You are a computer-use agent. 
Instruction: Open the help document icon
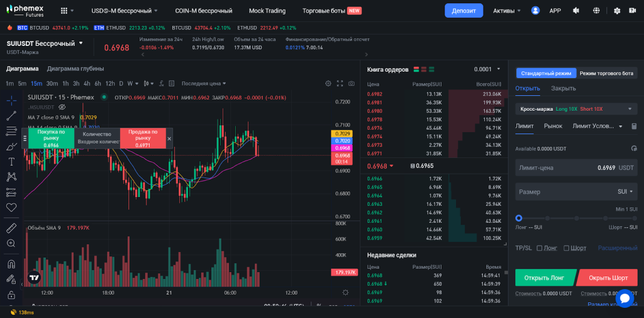pos(633,11)
